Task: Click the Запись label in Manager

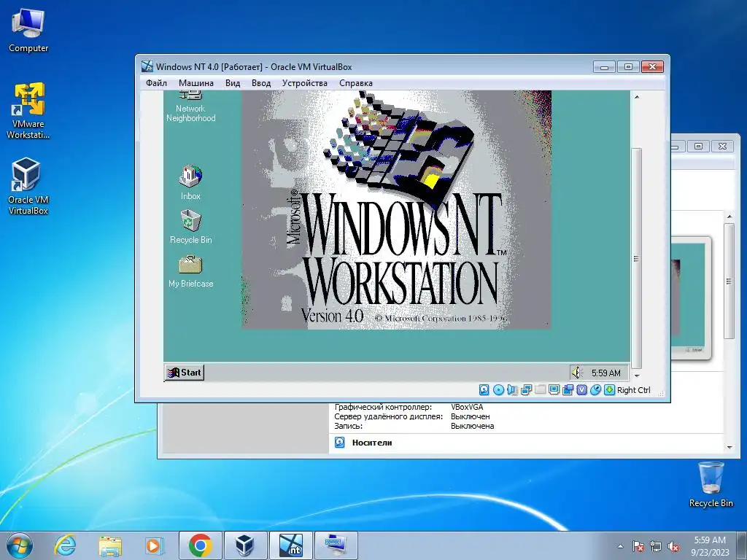Action: (348, 426)
